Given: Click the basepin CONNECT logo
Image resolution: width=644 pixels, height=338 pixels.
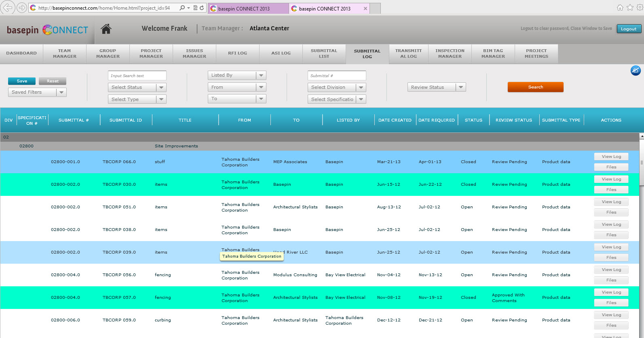Looking at the screenshot, I should (x=47, y=30).
